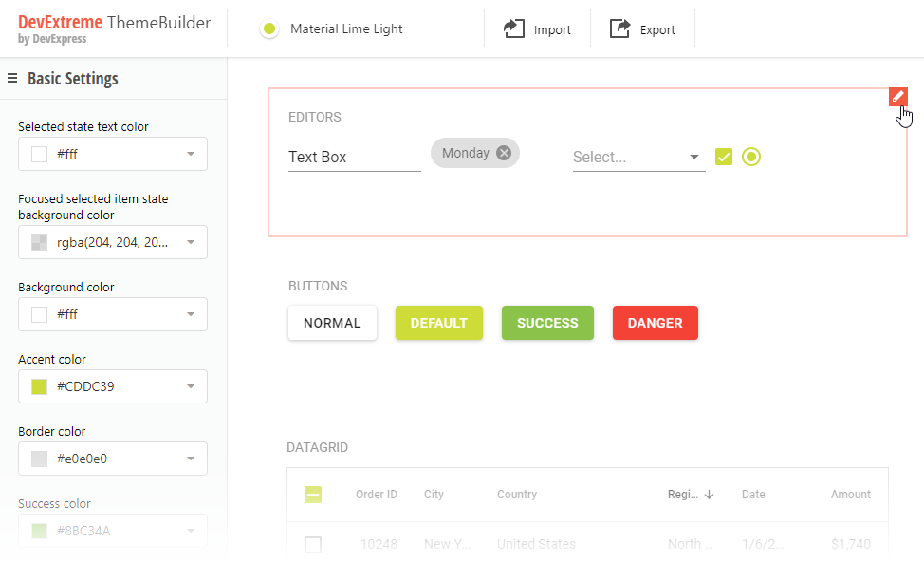Click the Export arrow icon
Viewport: 924px width, 562px height.
click(x=619, y=28)
